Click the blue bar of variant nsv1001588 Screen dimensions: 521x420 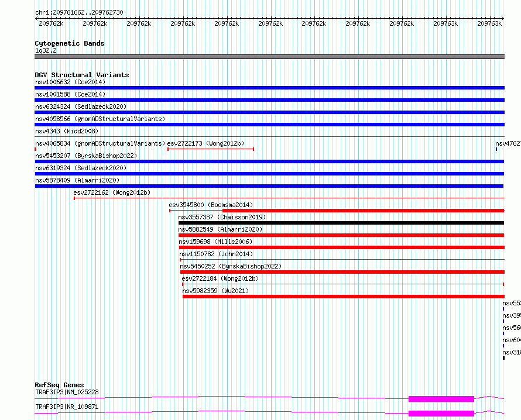click(x=269, y=100)
